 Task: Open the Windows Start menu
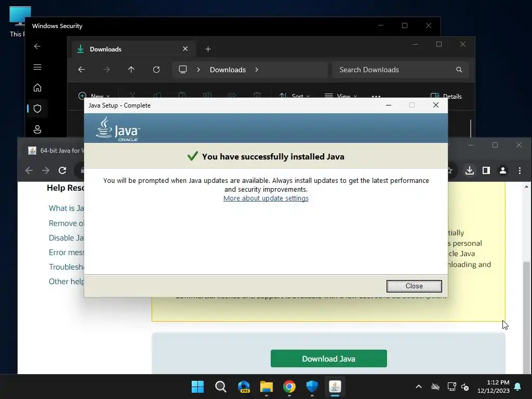[x=197, y=387]
